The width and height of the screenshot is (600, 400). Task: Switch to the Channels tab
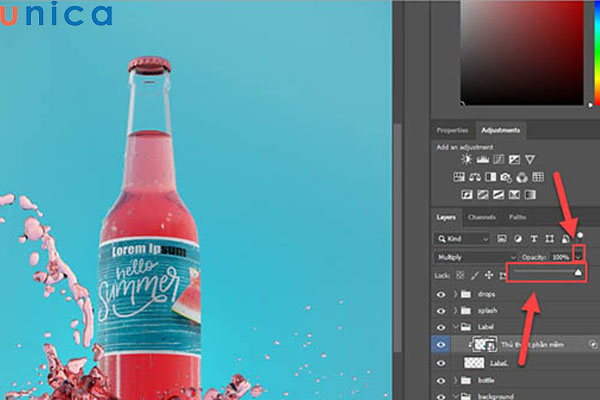pyautogui.click(x=482, y=217)
